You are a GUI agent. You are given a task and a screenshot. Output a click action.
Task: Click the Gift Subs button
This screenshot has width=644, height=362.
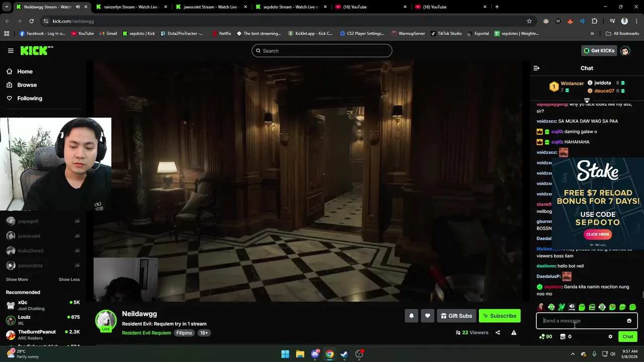[x=456, y=316]
